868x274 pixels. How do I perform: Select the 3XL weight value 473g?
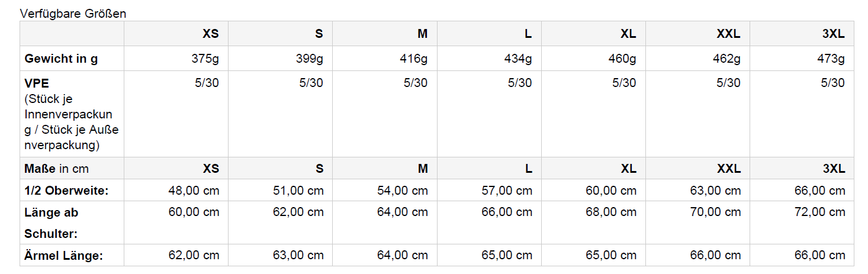coord(831,59)
